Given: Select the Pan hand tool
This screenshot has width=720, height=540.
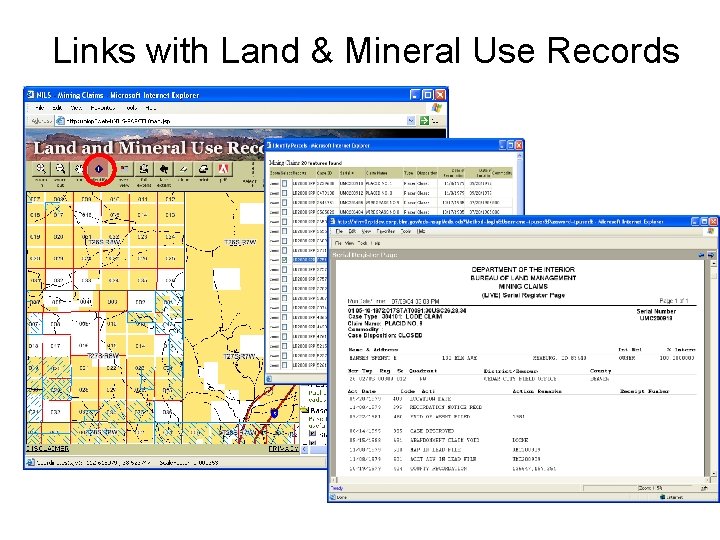Looking at the screenshot, I should pyautogui.click(x=79, y=169).
